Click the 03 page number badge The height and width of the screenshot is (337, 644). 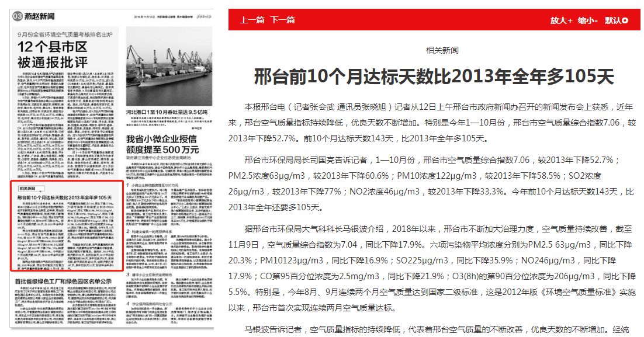tap(16, 16)
